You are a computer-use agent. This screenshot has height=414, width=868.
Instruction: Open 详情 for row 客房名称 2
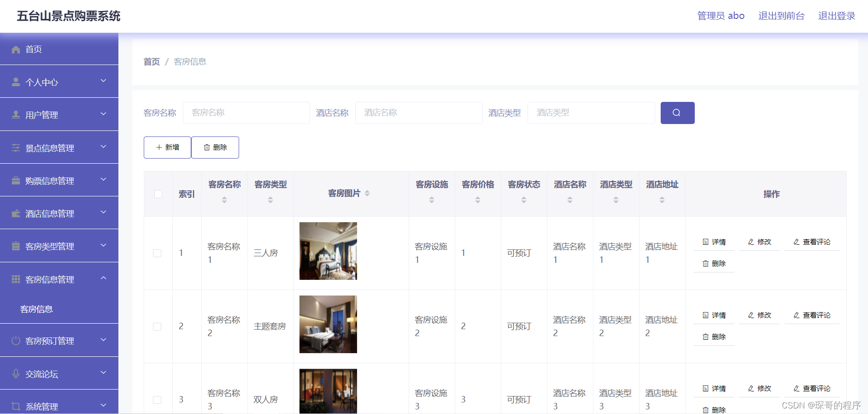[714, 315]
